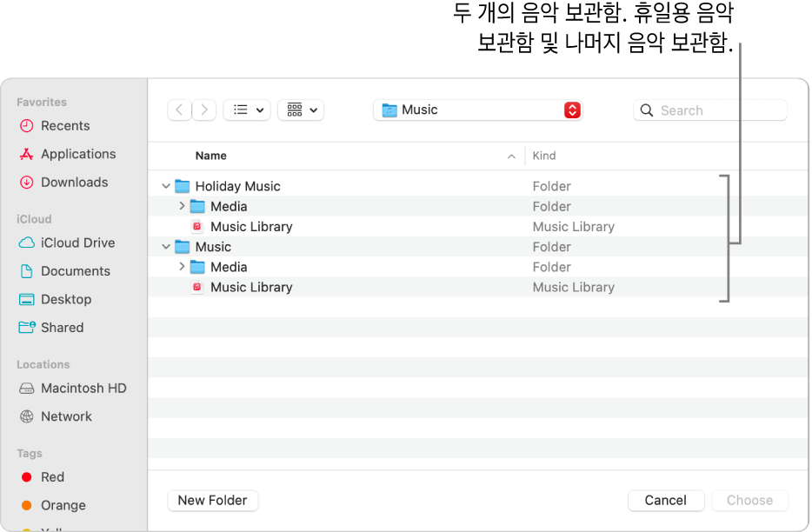The width and height of the screenshot is (812, 532).
Task: Click the Shared folder icon in the sidebar
Action: pyautogui.click(x=26, y=328)
